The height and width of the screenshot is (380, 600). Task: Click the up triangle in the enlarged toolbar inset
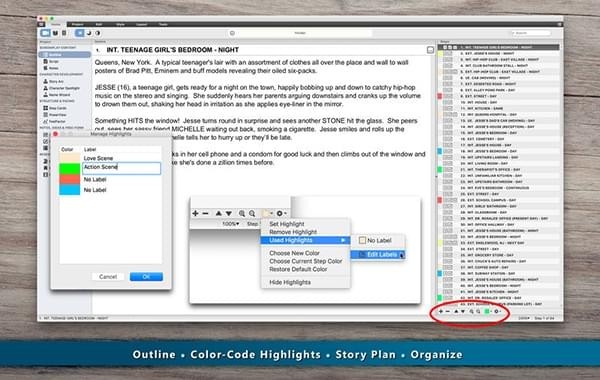coord(218,213)
